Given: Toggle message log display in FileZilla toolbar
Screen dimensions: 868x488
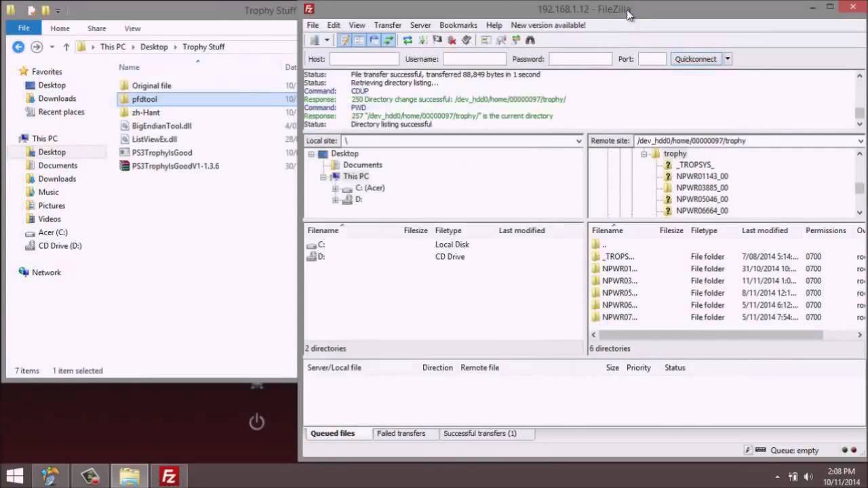Looking at the screenshot, I should [x=345, y=41].
